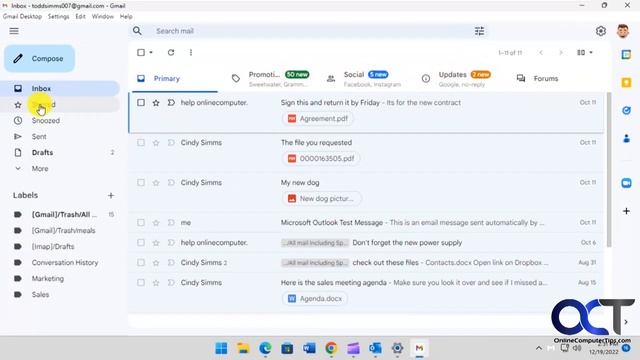Select the sales meeting agenda email checkbox
This screenshot has width=640, height=360.
[141, 282]
